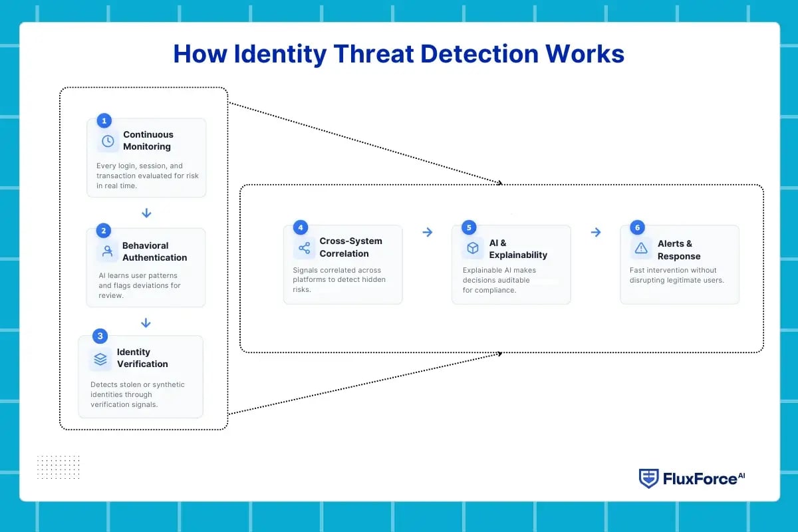The height and width of the screenshot is (532, 798).
Task: Click the cube icon for AI & Explainability
Action: [472, 247]
